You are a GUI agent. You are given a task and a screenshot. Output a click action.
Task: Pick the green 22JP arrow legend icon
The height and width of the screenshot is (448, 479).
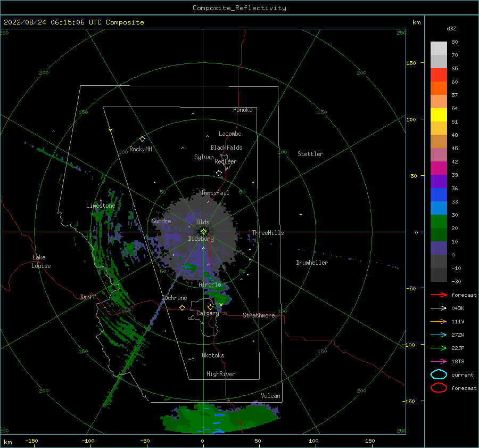coord(439,348)
